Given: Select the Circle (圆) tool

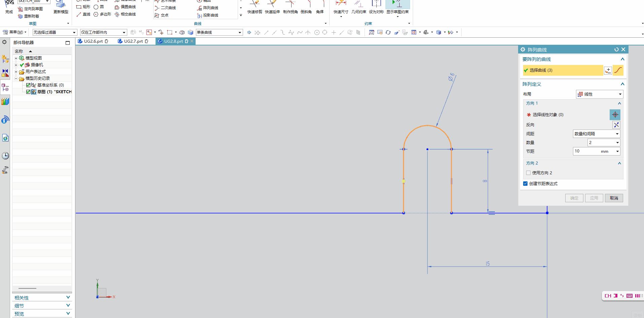Looking at the screenshot, I should [x=99, y=7].
